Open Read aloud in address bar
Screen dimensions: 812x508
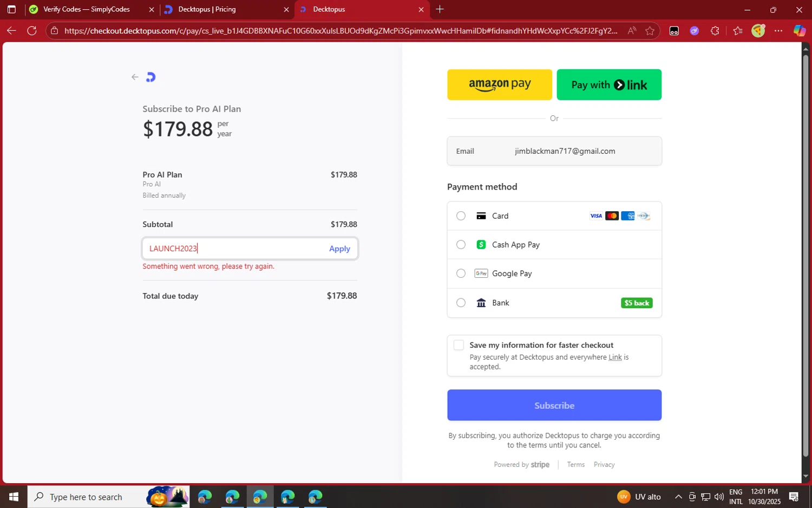632,31
